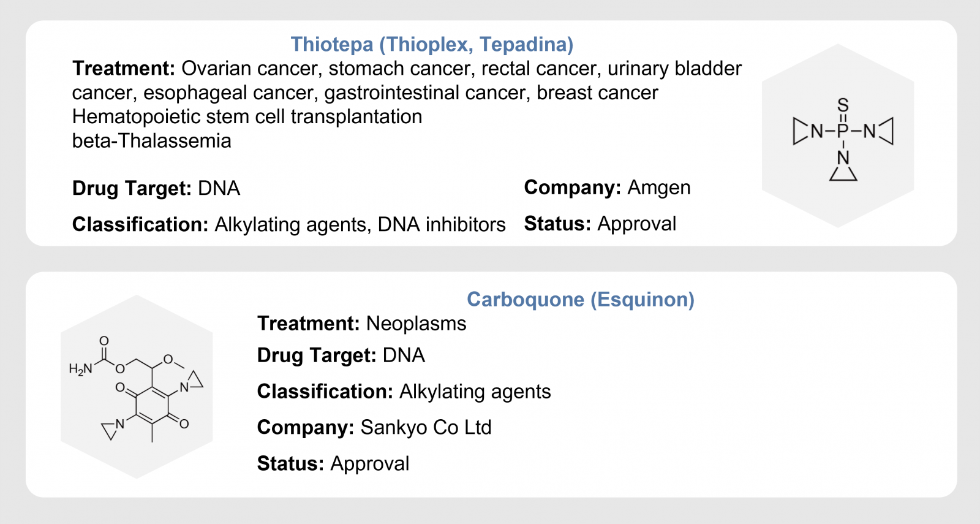The height and width of the screenshot is (524, 980).
Task: Click the lower-left aziridine ring in Carboquone
Action: [110, 431]
